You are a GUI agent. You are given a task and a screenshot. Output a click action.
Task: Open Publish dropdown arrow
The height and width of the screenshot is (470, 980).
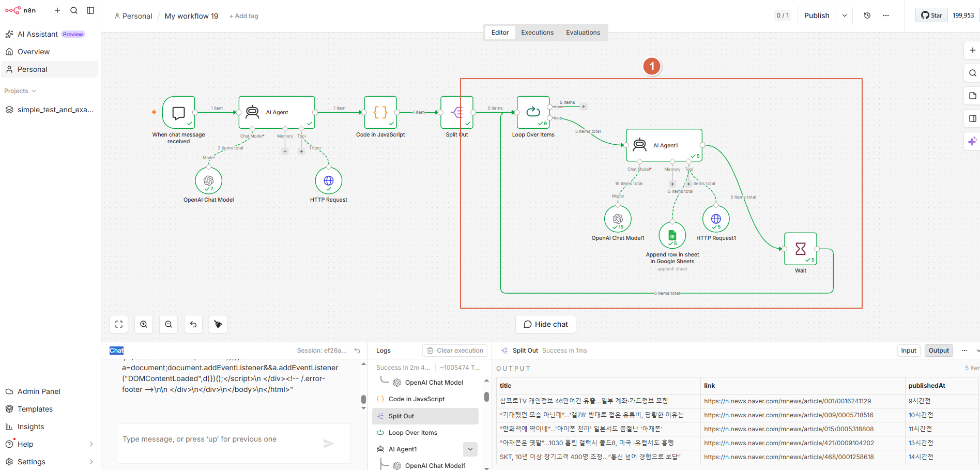(845, 16)
